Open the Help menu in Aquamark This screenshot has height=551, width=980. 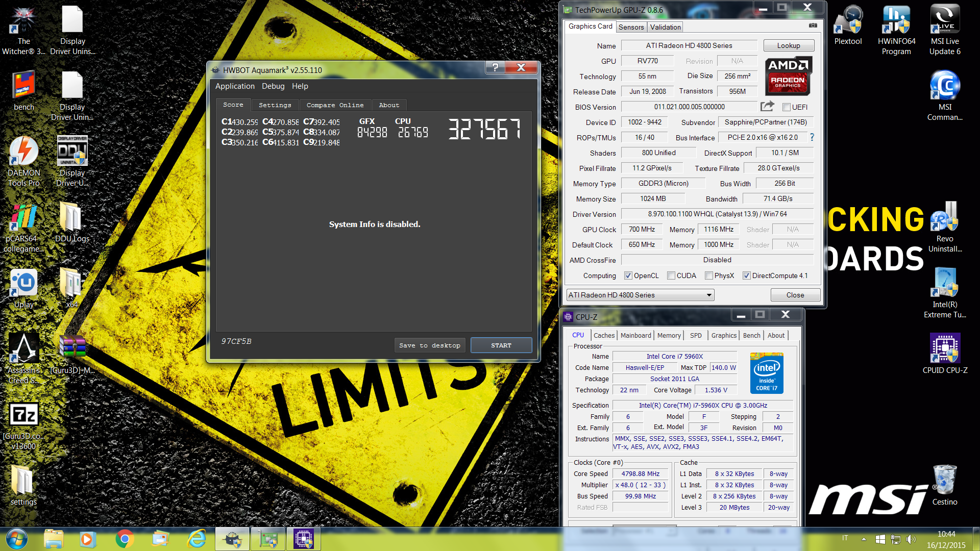pos(300,86)
